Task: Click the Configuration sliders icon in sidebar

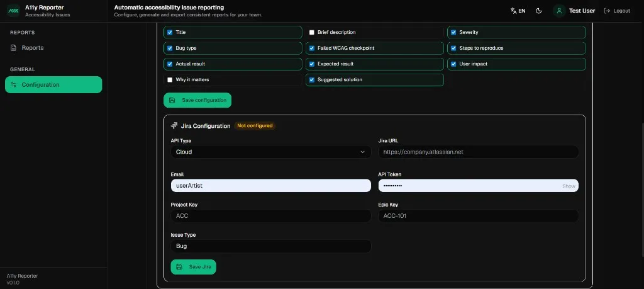Action: click(14, 85)
